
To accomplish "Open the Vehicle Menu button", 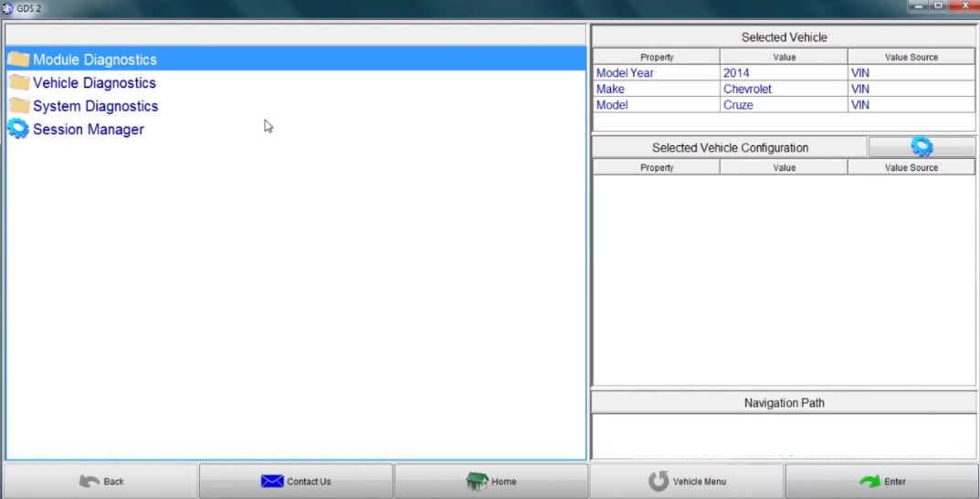I will [687, 481].
